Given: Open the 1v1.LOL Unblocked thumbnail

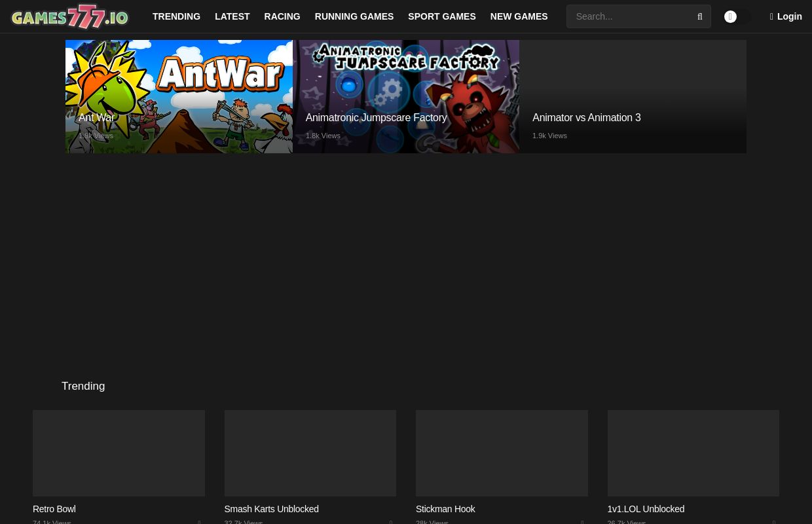Looking at the screenshot, I should [693, 453].
